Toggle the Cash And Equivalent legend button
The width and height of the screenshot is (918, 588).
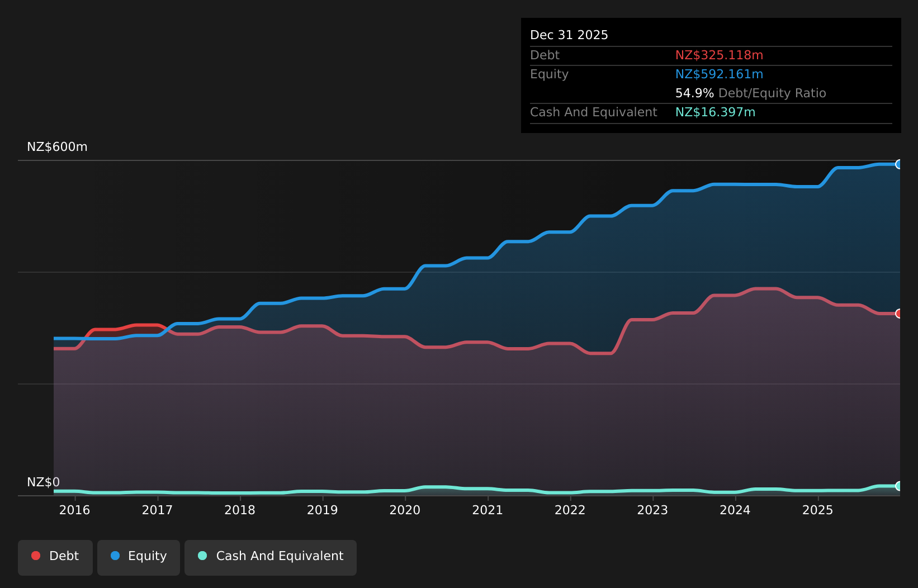(x=271, y=557)
